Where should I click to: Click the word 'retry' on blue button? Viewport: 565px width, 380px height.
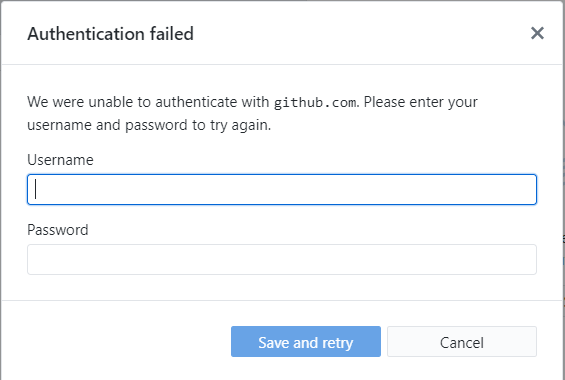point(338,343)
